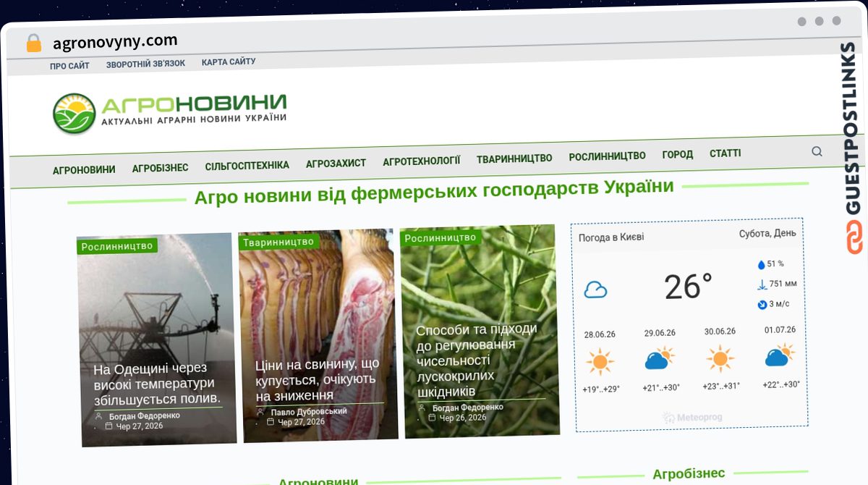Click the 26° temperature reading
The image size is (868, 485).
(x=689, y=287)
